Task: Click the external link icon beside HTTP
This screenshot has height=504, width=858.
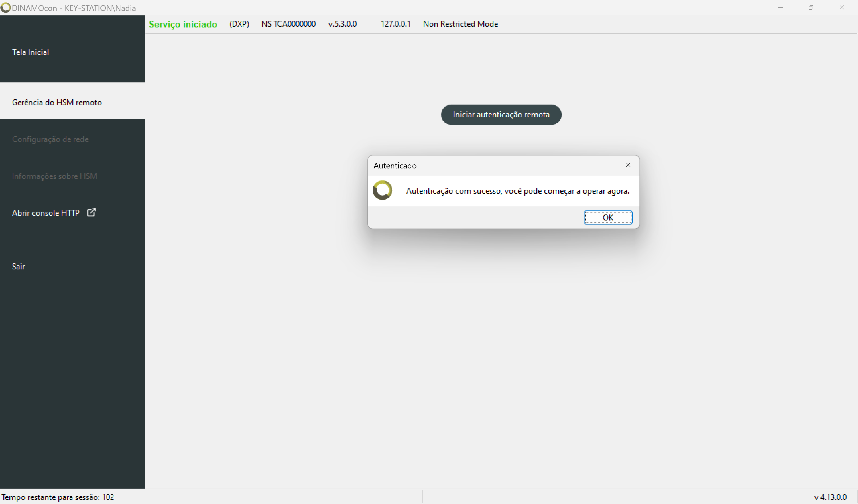Action: pyautogui.click(x=91, y=212)
